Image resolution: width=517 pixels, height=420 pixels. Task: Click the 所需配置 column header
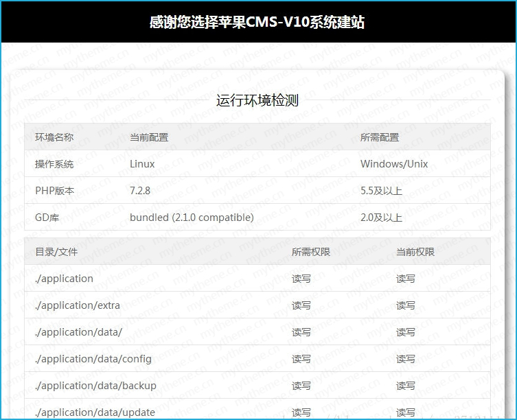(380, 137)
